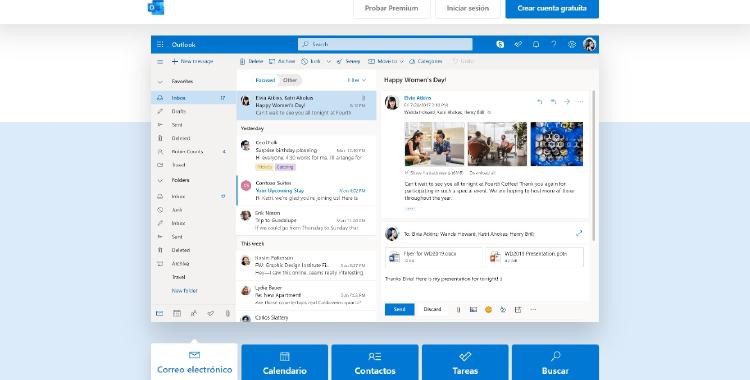The image size is (750, 380).
Task: Open the Trip to Guadalupe email
Action: pos(306,220)
